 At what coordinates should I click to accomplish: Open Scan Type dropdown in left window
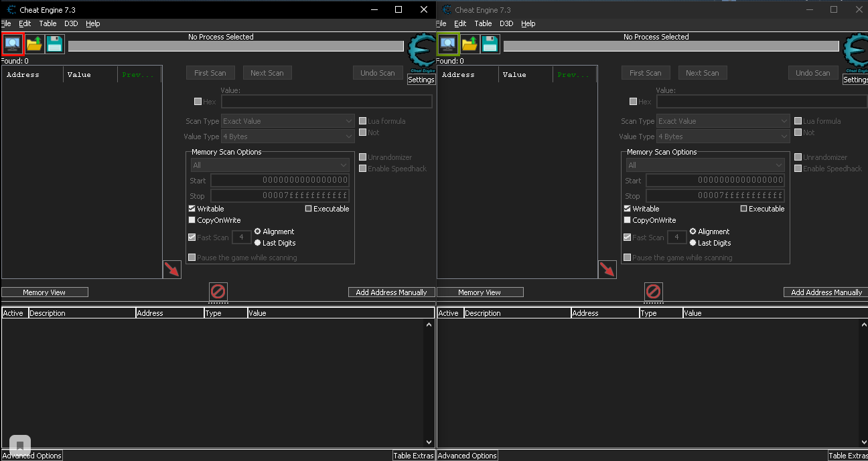pyautogui.click(x=288, y=121)
